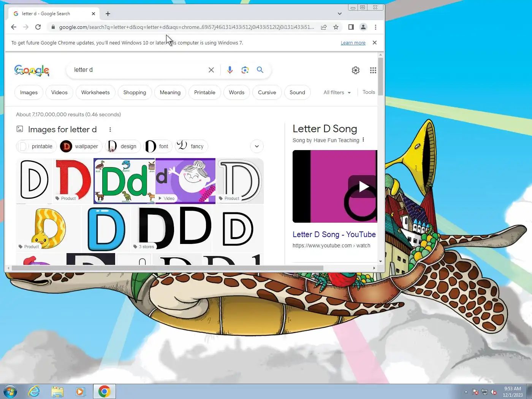Start a voice search with the microphone
This screenshot has width=532, height=399.
pyautogui.click(x=230, y=70)
